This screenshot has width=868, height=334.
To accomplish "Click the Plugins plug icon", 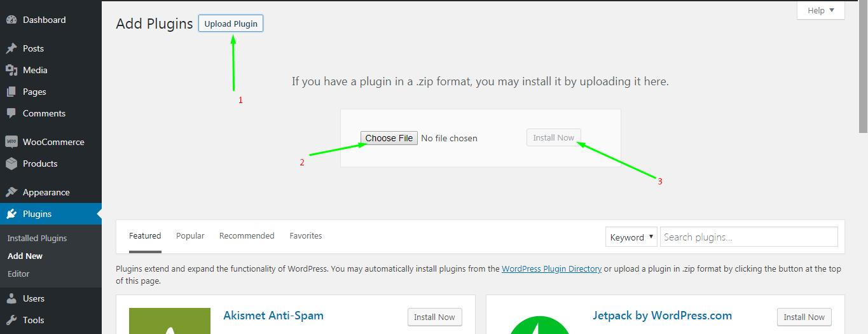I will click(x=11, y=214).
